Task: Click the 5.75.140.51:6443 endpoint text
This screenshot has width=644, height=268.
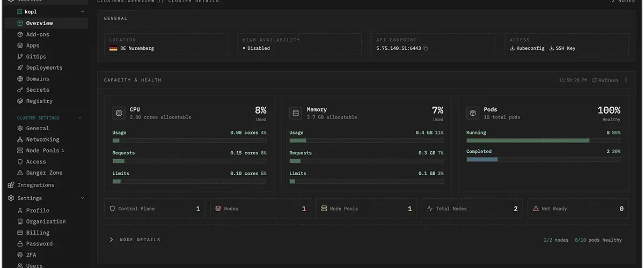Action: [x=399, y=48]
